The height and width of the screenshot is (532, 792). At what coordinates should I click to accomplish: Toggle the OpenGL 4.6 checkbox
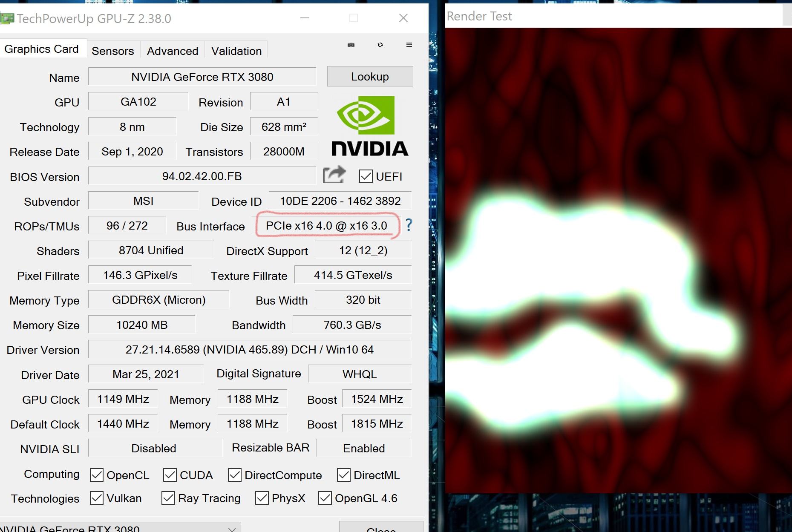pyautogui.click(x=325, y=498)
